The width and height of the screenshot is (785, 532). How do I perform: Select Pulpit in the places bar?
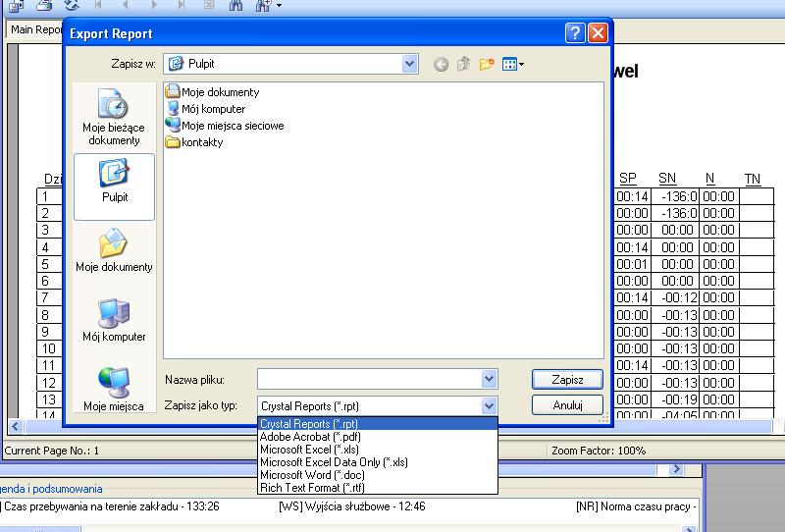point(114,186)
